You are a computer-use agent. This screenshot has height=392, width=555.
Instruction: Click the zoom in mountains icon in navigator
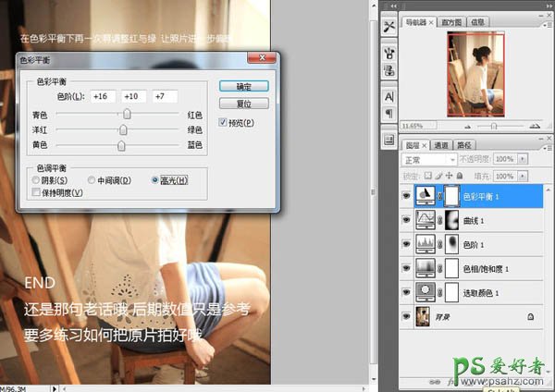(536, 125)
